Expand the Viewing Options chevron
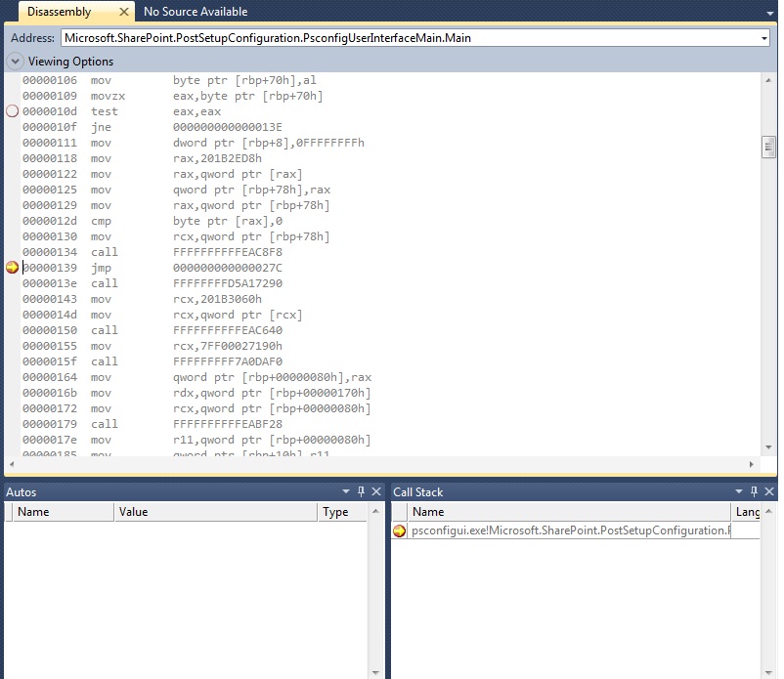The width and height of the screenshot is (784, 679). (x=15, y=62)
